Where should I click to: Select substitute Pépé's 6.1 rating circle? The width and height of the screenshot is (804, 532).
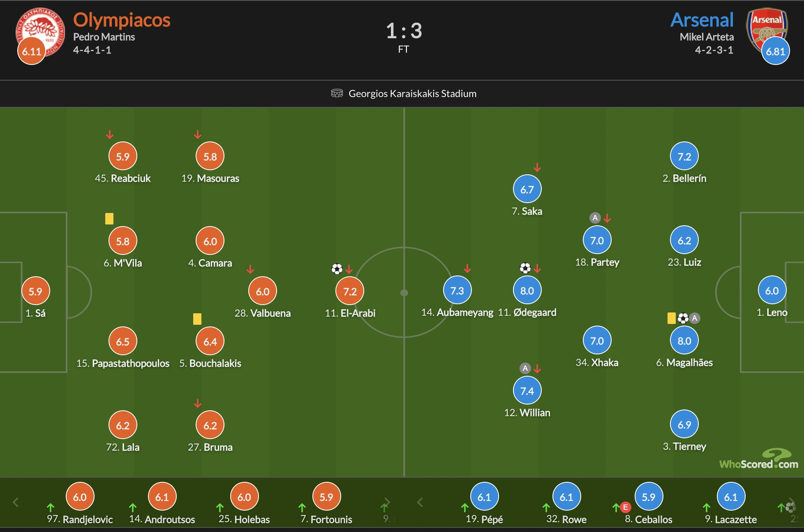484,497
